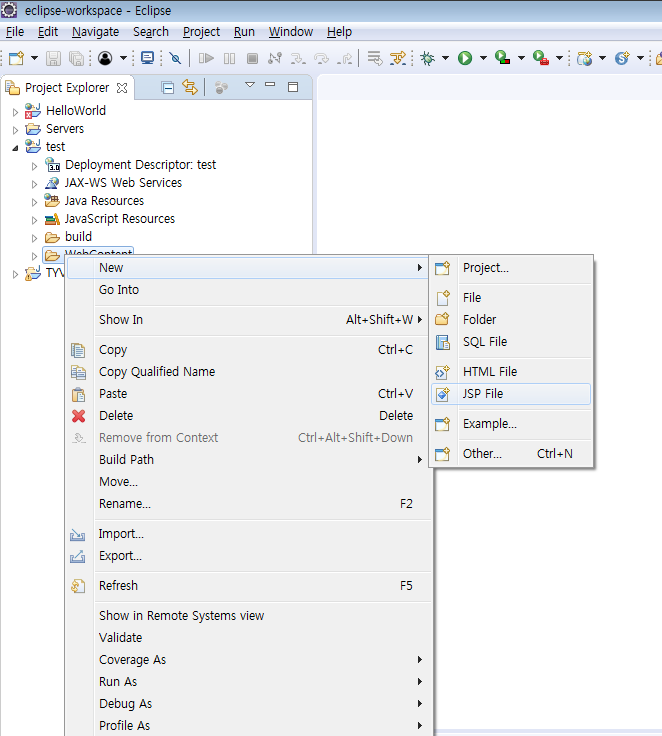Click the Save All toolbar icon
This screenshot has width=662, height=736.
76,58
